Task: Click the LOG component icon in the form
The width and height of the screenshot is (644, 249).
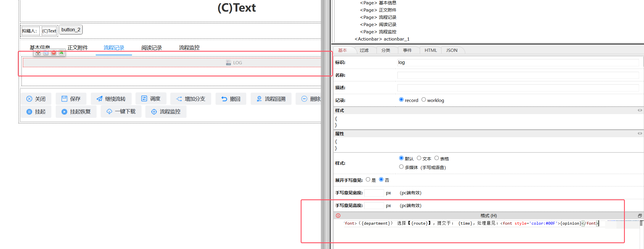Action: (229, 63)
